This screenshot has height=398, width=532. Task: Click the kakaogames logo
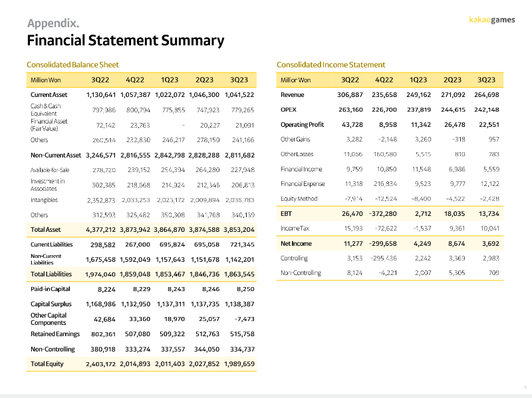(491, 20)
